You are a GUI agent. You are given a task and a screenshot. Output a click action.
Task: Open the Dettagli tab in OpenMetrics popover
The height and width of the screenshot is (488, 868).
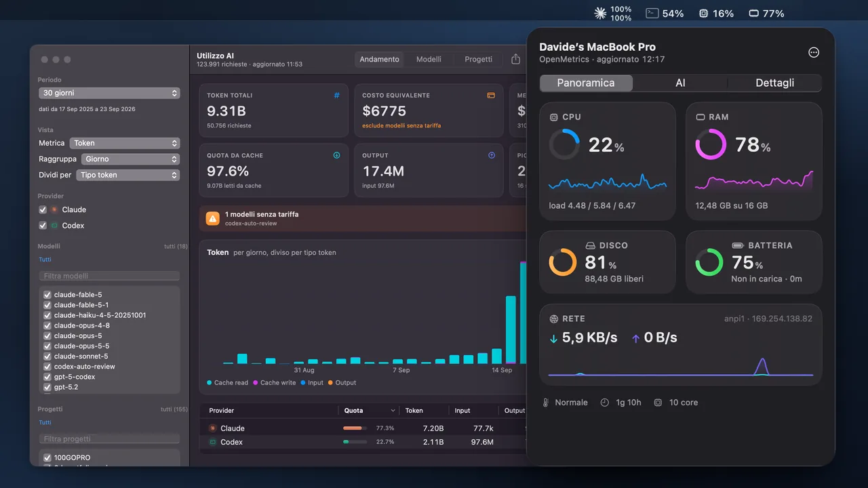pyautogui.click(x=774, y=83)
